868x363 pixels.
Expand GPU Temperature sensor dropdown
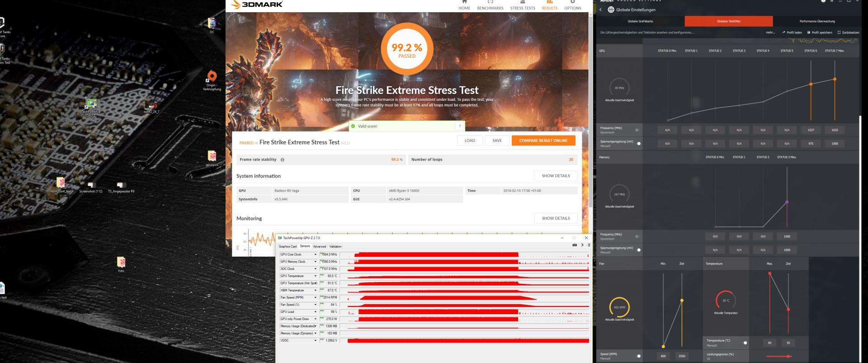coord(316,276)
